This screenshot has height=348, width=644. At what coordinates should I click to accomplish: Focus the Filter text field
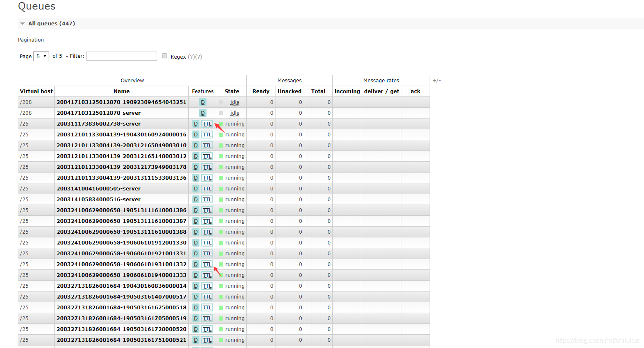(122, 56)
